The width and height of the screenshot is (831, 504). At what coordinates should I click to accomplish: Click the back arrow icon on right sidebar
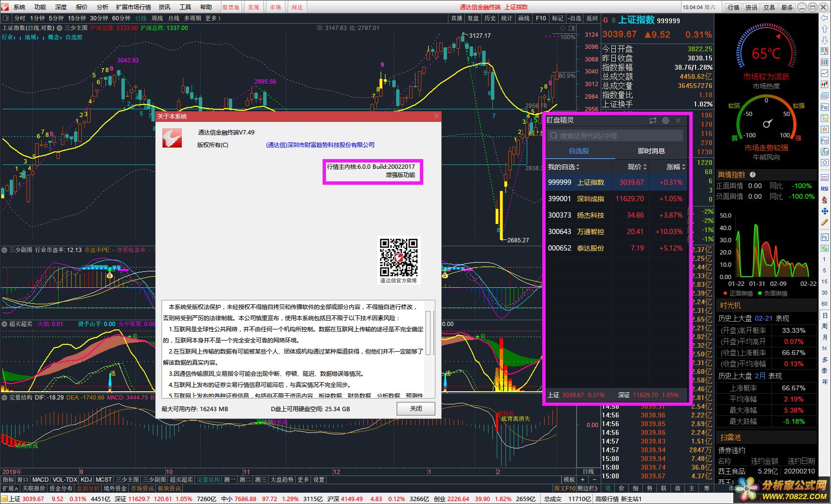click(825, 18)
